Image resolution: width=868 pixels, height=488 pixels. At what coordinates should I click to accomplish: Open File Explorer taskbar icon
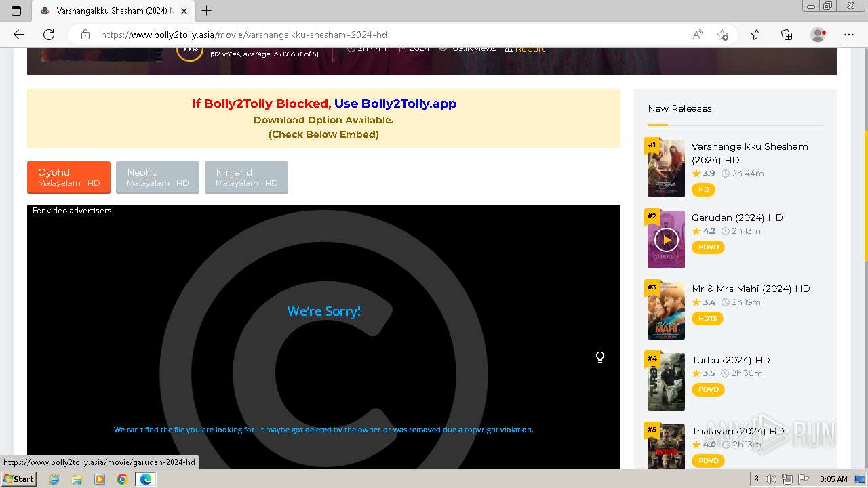77,479
